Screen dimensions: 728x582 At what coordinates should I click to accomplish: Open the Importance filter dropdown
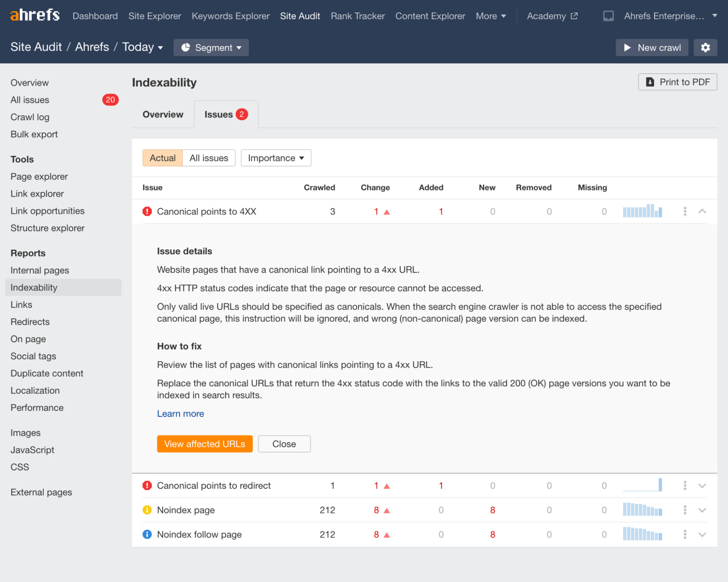coord(276,157)
